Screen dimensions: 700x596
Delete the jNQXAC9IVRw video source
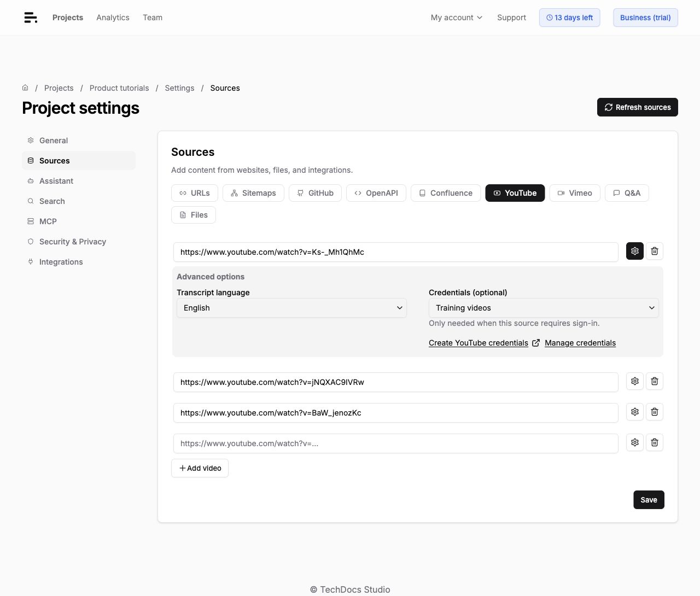point(655,381)
